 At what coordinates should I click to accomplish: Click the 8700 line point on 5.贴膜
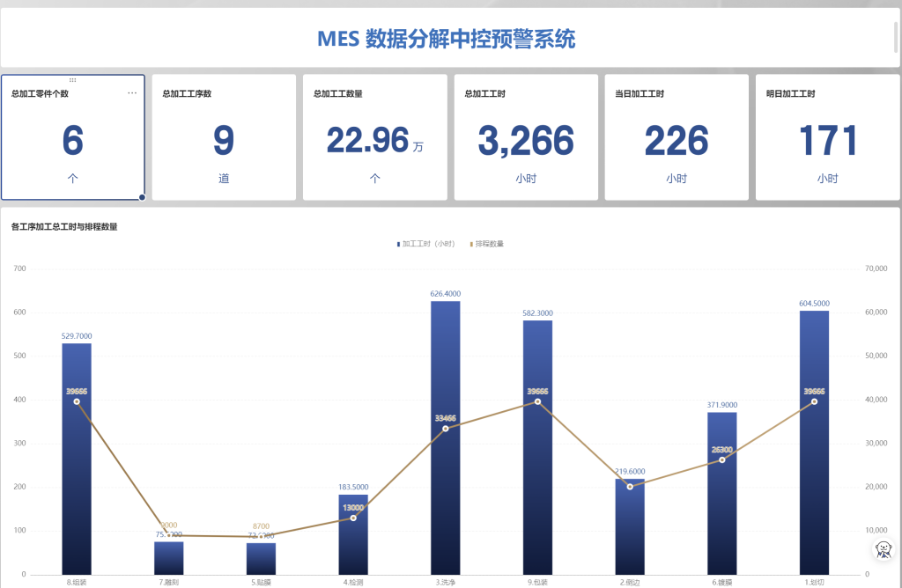coord(261,536)
